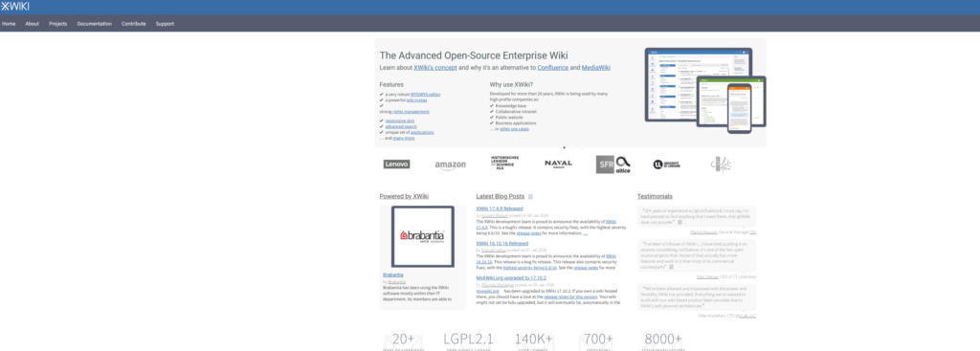
Task: Click the "LGPL2.1" open source license statistic
Action: click(x=468, y=340)
